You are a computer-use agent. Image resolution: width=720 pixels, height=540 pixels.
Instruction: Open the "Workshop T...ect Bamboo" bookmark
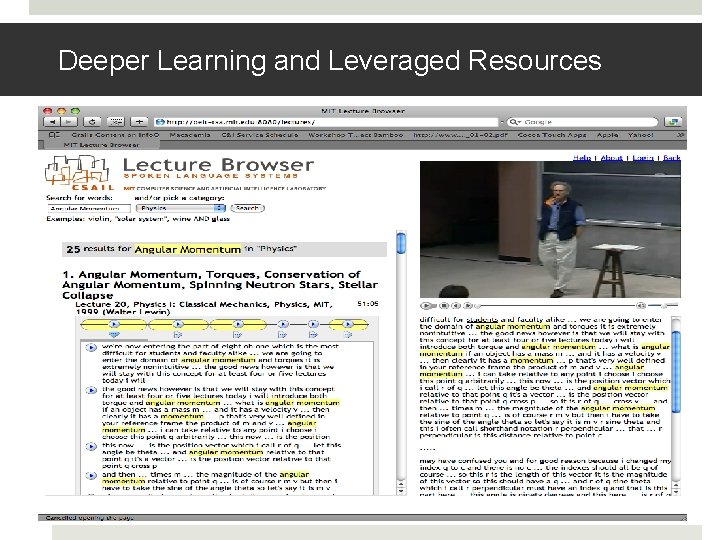[x=355, y=135]
